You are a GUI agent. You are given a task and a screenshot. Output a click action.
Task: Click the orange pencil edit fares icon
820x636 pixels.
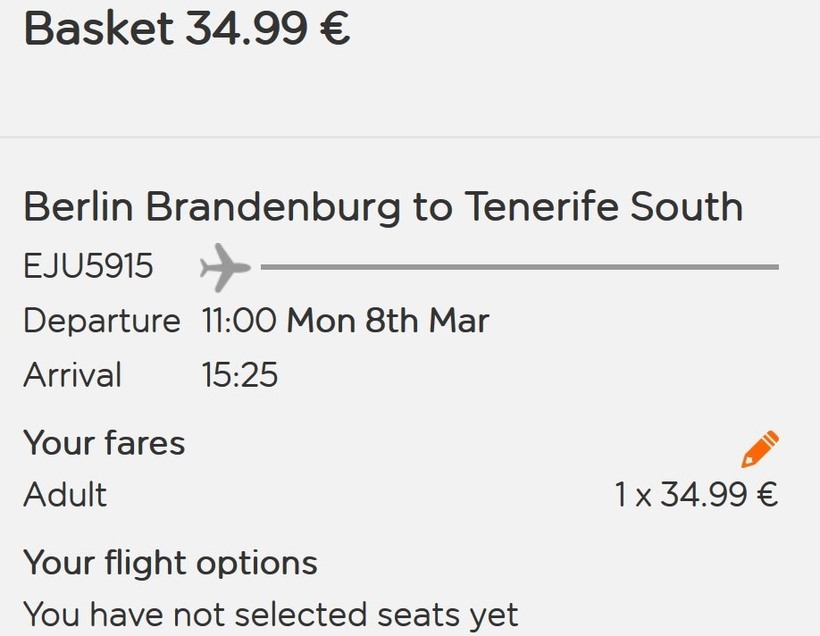tap(760, 449)
